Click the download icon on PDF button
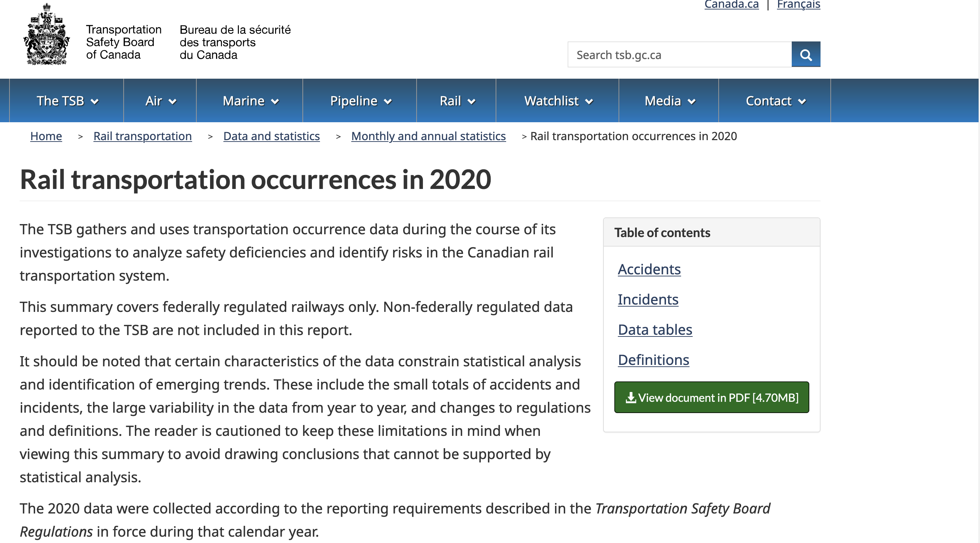Screen dimensions: 980x543 631,398
